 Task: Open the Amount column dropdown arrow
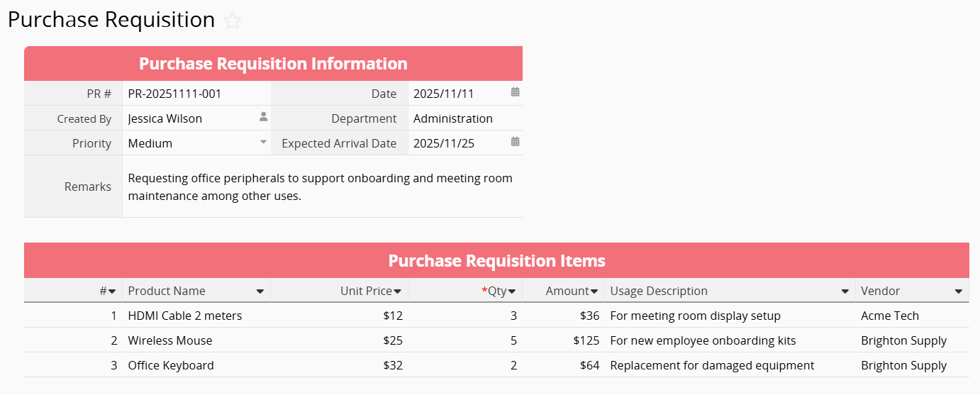594,291
